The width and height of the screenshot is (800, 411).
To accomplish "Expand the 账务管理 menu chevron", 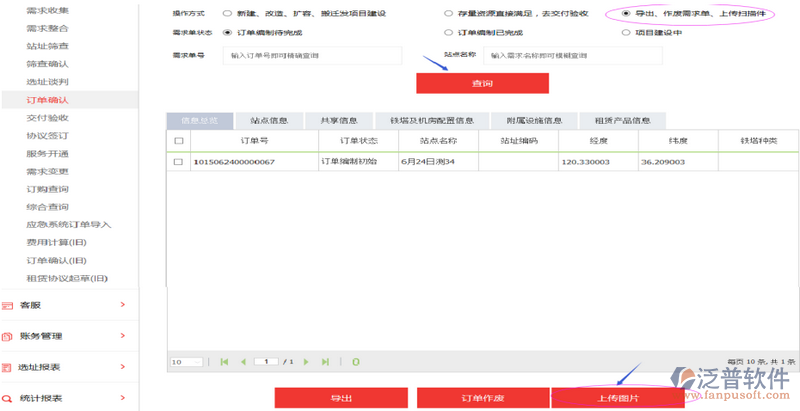I will (x=122, y=336).
